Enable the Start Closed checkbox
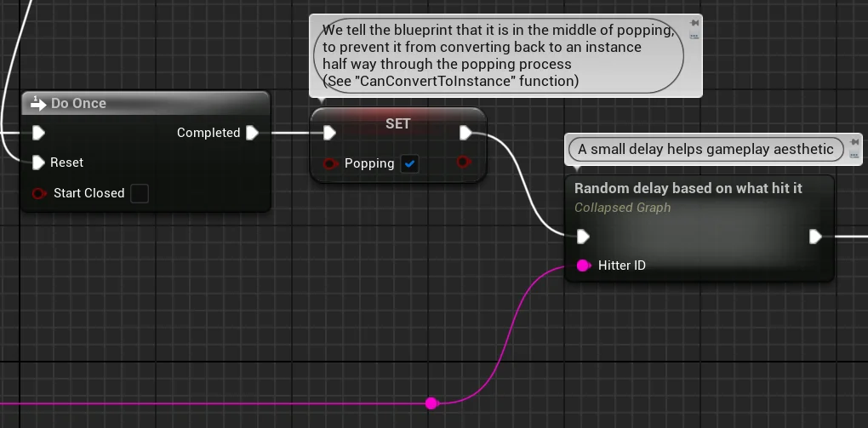Viewport: 868px width, 428px height. coord(140,194)
